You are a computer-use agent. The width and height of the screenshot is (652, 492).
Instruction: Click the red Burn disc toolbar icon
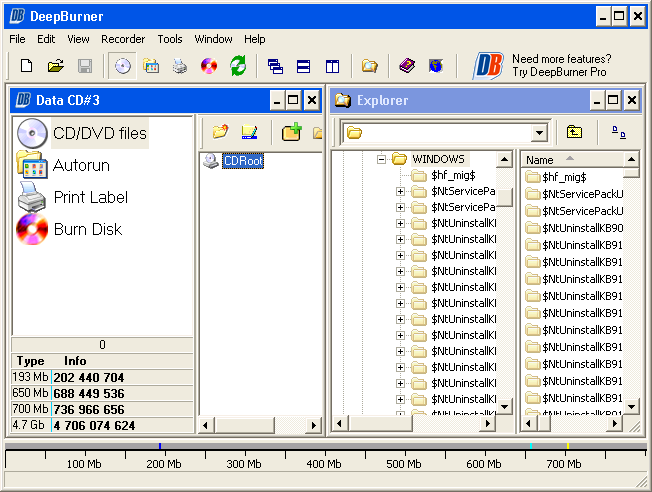pyautogui.click(x=209, y=66)
